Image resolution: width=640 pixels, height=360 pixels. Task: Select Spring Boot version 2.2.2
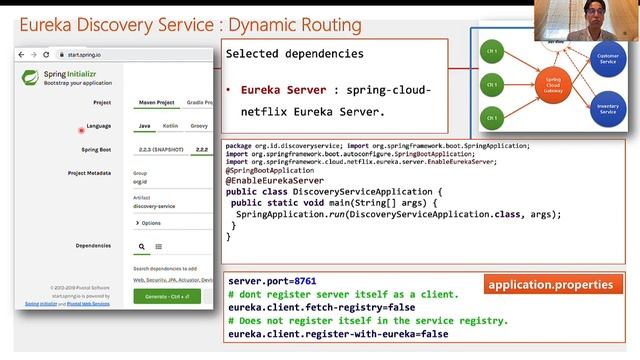tap(202, 150)
